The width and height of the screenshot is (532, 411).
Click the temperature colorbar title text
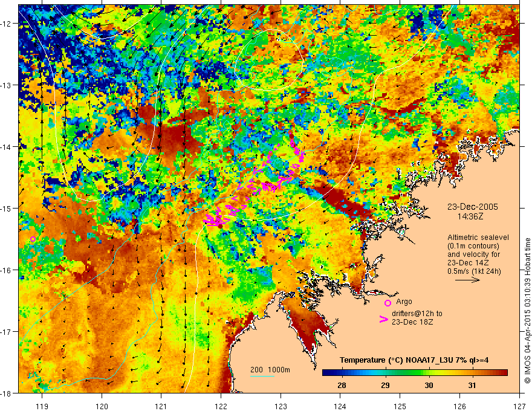[x=414, y=360]
